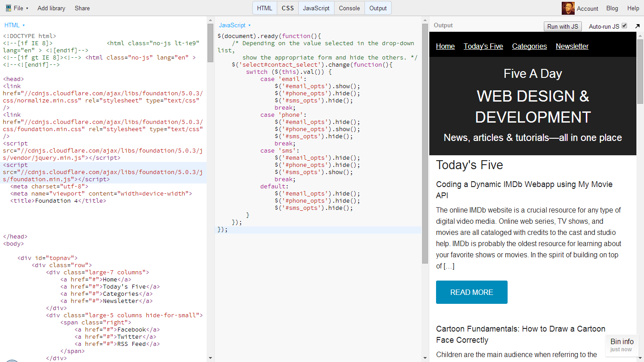Image resolution: width=644 pixels, height=362 pixels.
Task: Click Home link in output preview
Action: click(x=445, y=46)
